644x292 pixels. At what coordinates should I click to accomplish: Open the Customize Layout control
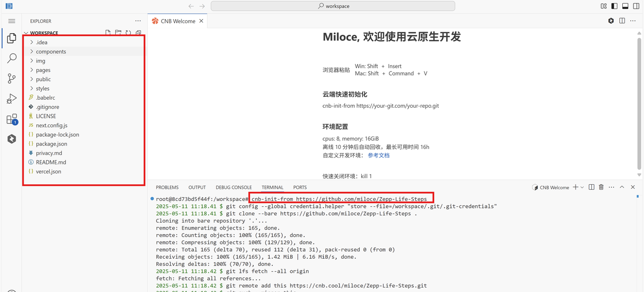tap(604, 6)
